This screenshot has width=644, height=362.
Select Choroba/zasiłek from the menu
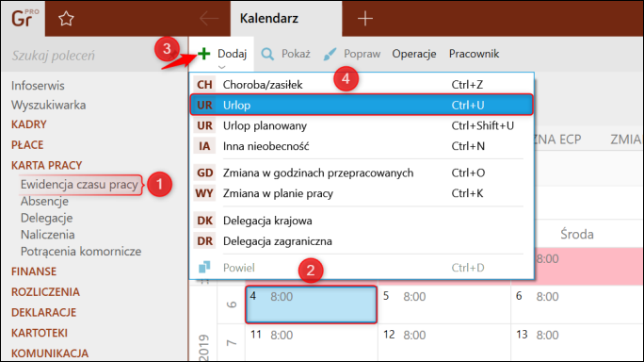pos(362,84)
